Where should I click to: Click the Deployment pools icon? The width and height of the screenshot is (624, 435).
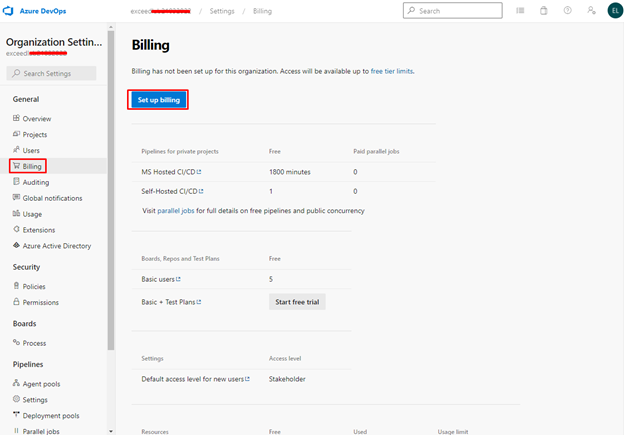(x=16, y=415)
